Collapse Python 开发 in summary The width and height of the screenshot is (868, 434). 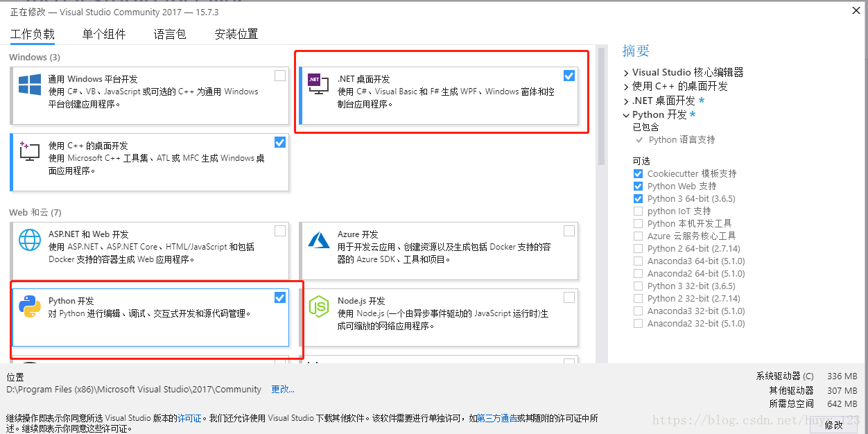click(626, 115)
